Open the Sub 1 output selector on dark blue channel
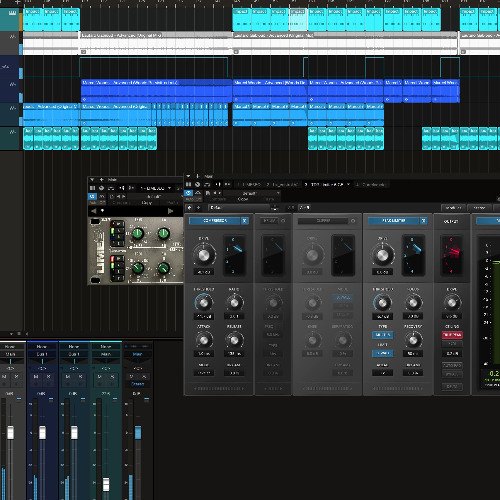This screenshot has height=500, width=500. pyautogui.click(x=42, y=354)
